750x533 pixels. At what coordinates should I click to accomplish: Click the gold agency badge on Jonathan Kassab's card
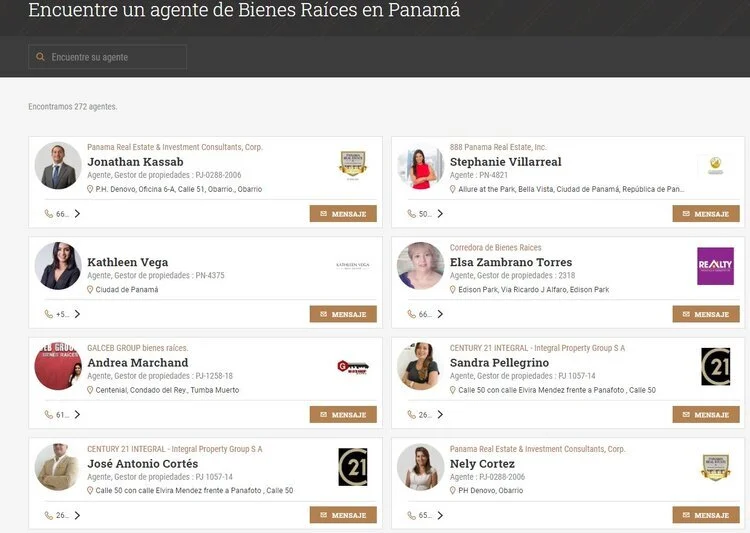pyautogui.click(x=353, y=165)
